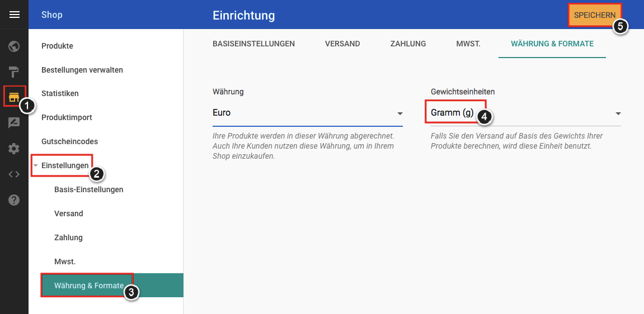Go to Gutscheincodes in the sidebar

(70, 141)
